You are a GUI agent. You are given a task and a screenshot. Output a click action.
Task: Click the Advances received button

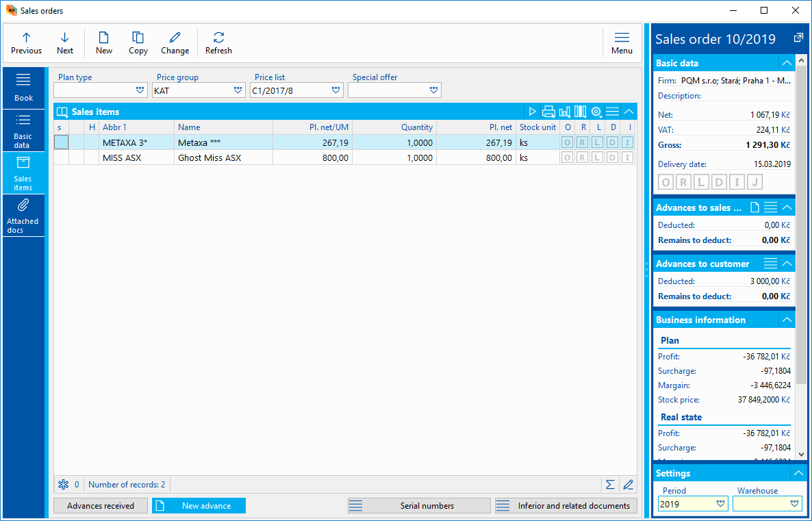pos(101,505)
